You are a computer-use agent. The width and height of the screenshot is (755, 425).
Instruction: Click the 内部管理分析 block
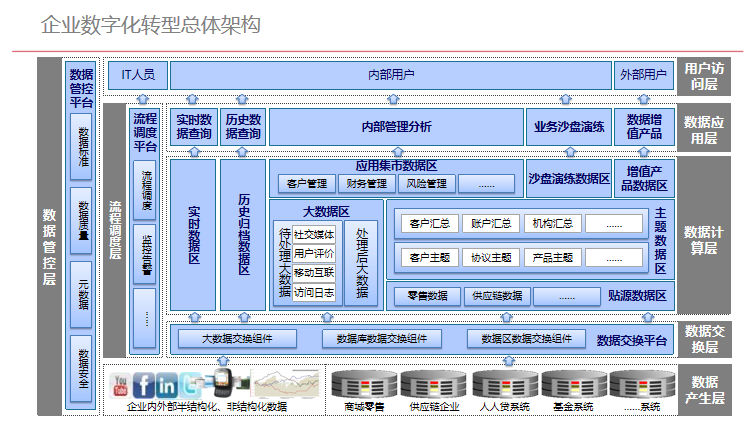396,127
